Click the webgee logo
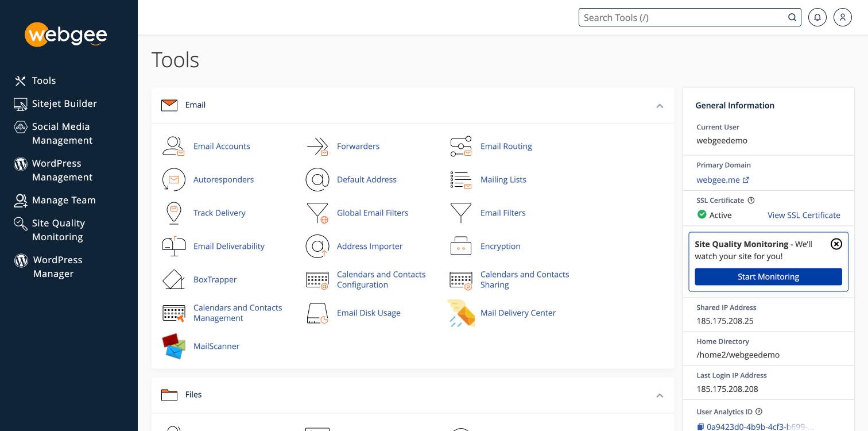 66,34
